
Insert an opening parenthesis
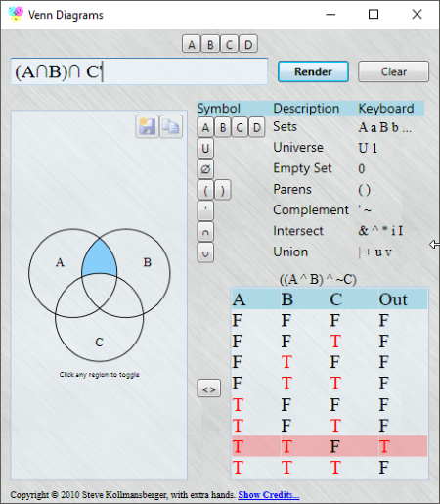pyautogui.click(x=205, y=190)
